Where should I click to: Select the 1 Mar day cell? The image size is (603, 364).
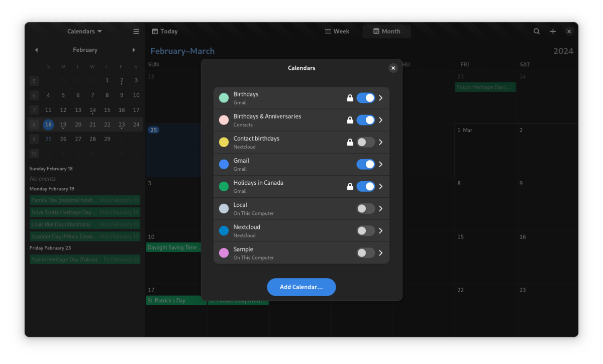(485, 151)
